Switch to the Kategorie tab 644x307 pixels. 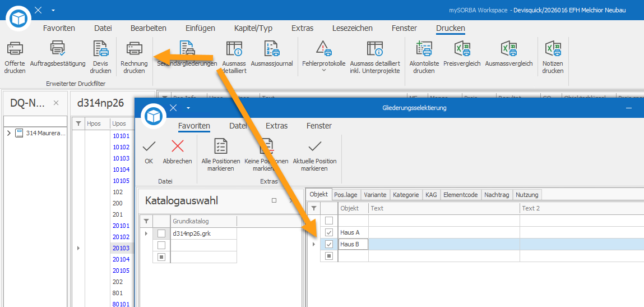[x=406, y=195]
